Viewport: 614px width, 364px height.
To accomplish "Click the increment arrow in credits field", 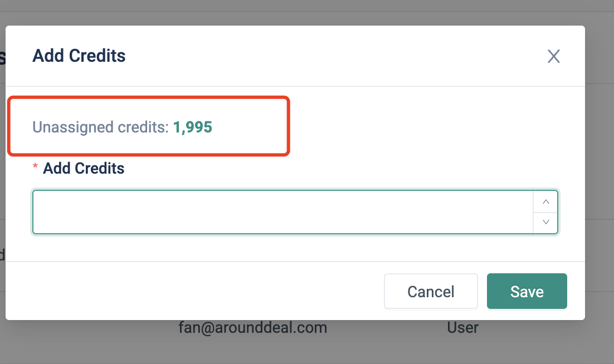I will [545, 201].
